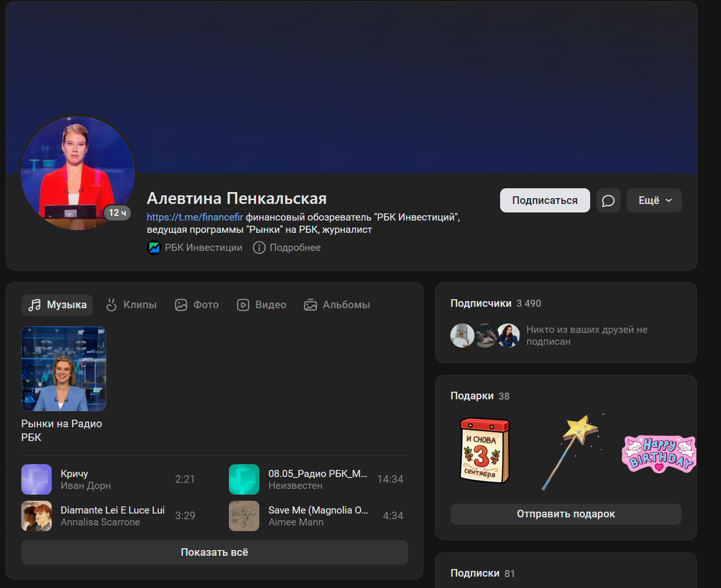Play the track Кричу cover

tap(37, 479)
